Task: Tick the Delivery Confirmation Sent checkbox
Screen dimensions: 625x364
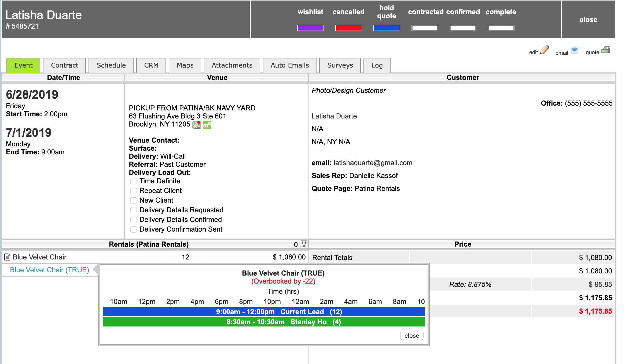Action: [x=134, y=229]
